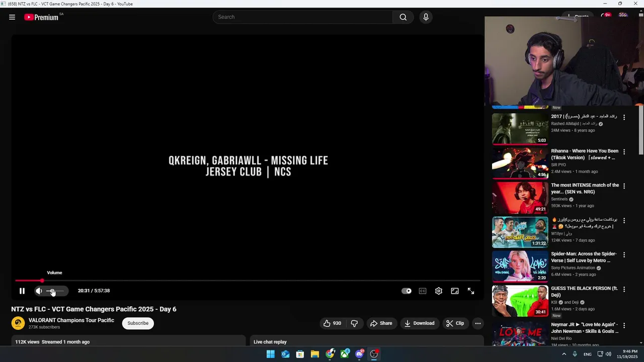Open the YouTube guide hamburger menu
The width and height of the screenshot is (644, 362).
tap(12, 17)
